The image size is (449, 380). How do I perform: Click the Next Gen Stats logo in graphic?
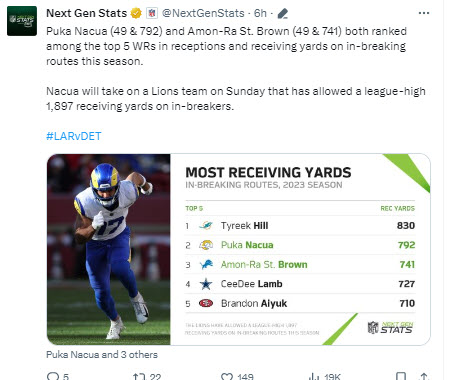click(x=390, y=328)
